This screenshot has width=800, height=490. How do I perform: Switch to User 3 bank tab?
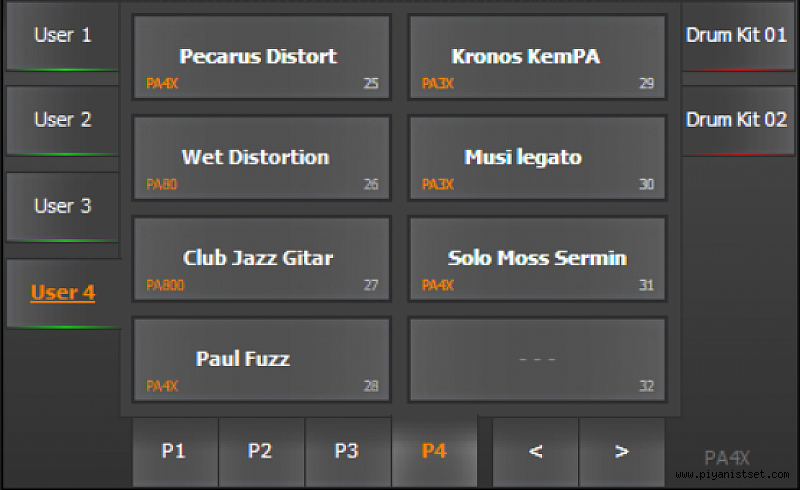(62, 207)
